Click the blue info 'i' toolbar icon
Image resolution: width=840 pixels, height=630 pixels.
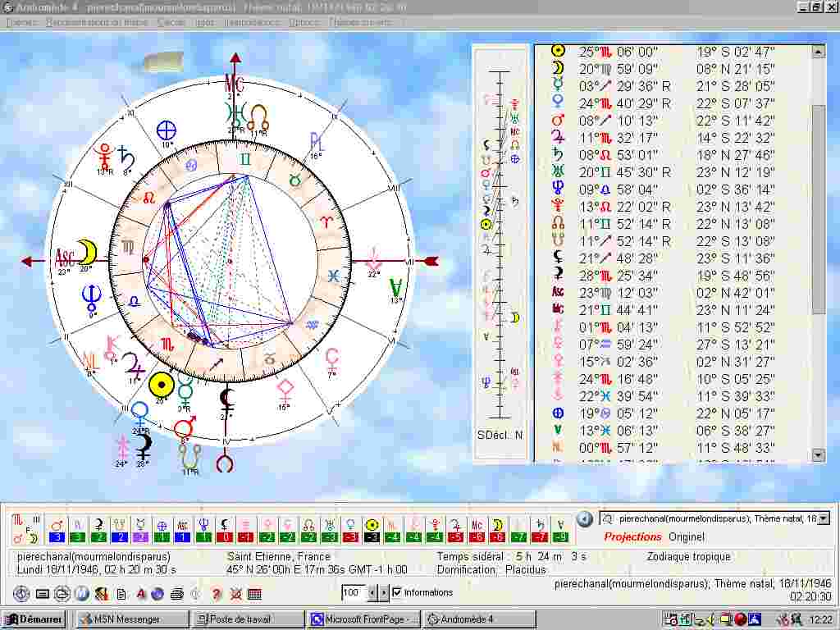pos(82,594)
